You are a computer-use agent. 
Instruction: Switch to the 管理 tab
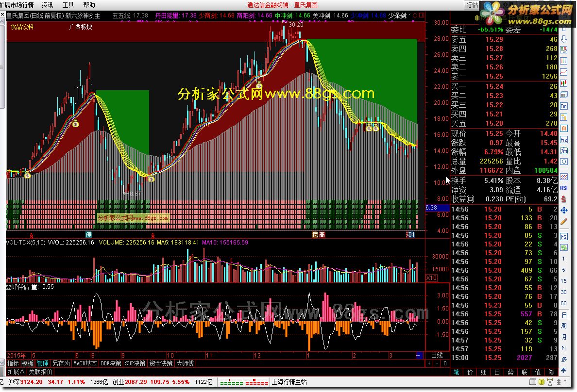coord(42,364)
